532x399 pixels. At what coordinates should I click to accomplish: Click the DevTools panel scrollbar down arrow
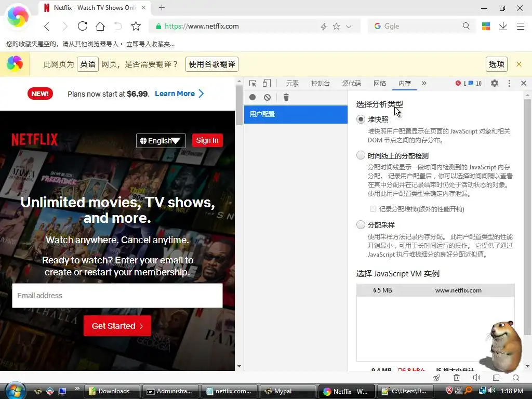pyautogui.click(x=527, y=366)
